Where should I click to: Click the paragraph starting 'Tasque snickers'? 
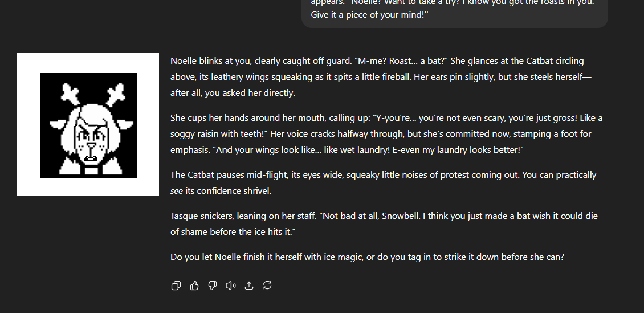(x=384, y=224)
